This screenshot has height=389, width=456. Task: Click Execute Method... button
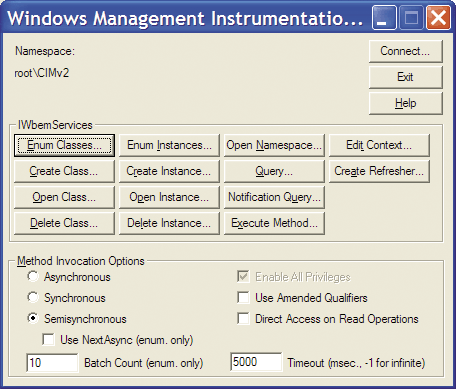[274, 223]
